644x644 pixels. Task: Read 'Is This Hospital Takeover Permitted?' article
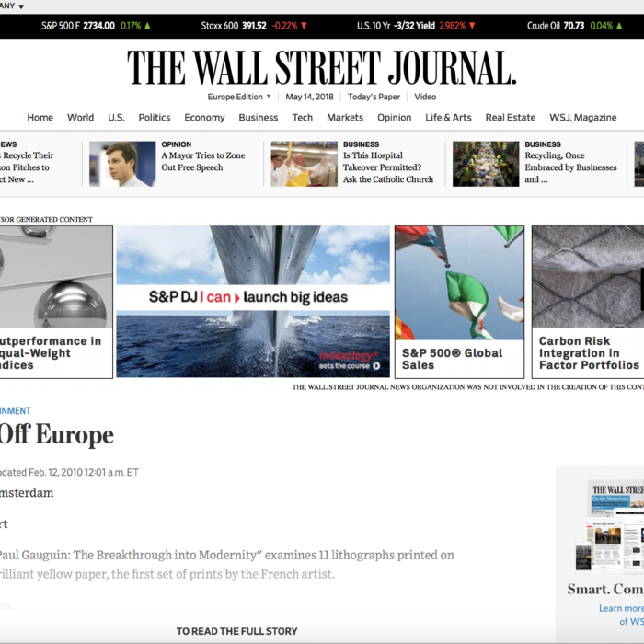pyautogui.click(x=388, y=167)
